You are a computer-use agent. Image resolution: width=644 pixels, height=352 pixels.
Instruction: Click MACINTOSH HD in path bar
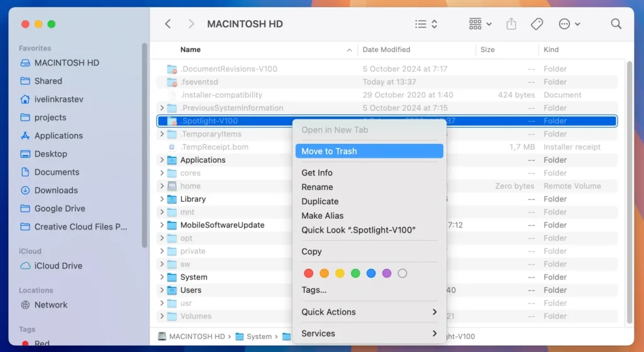click(x=192, y=336)
